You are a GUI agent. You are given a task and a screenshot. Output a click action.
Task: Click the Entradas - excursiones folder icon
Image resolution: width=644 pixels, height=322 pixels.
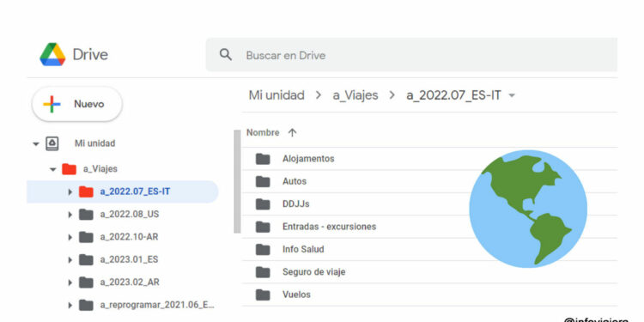pos(263,227)
